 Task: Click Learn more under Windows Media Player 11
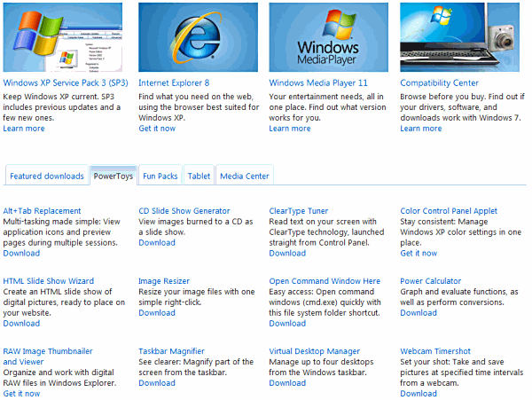pyautogui.click(x=290, y=129)
